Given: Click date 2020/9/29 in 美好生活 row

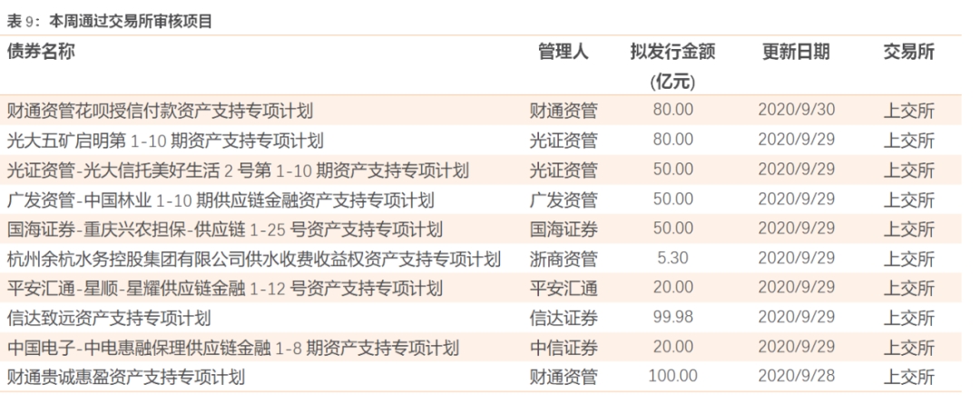Looking at the screenshot, I should coord(797,169).
